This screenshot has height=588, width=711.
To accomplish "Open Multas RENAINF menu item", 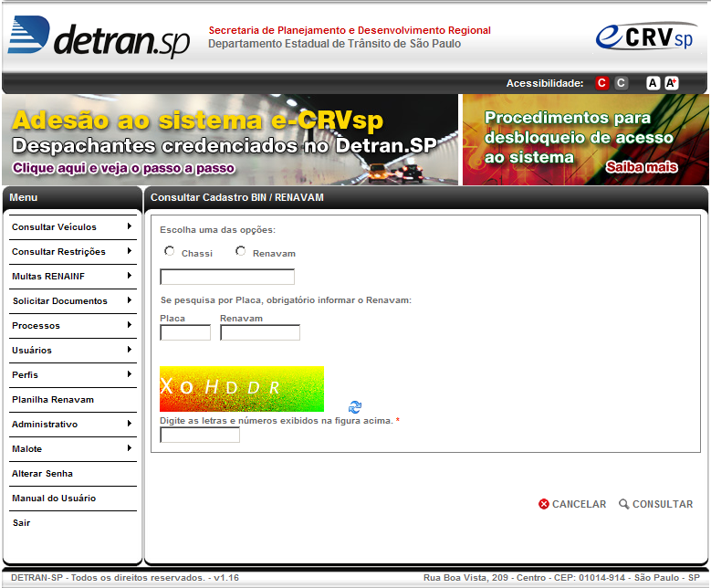I will [48, 277].
